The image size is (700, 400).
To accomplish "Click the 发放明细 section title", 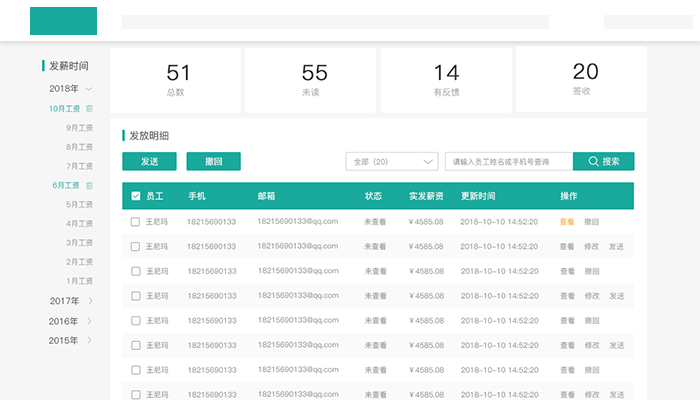I will pos(149,136).
